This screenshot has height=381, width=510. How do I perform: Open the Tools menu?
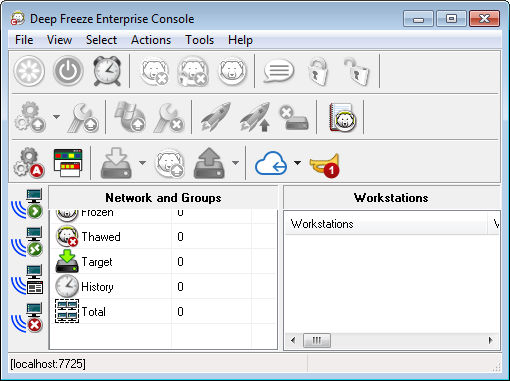[200, 40]
